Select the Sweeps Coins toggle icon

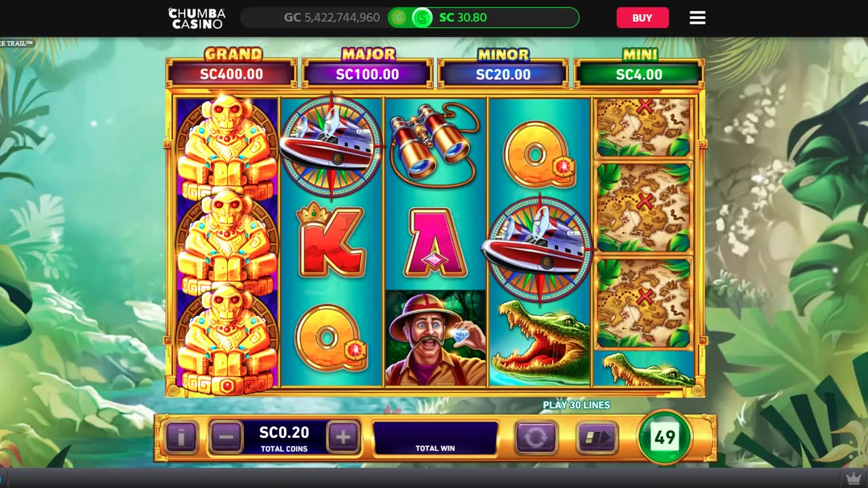[422, 18]
